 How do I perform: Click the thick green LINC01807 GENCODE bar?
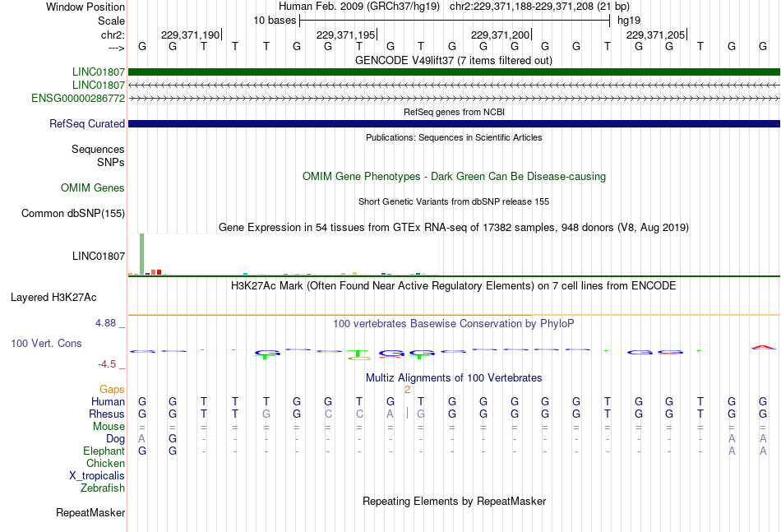[x=454, y=72]
